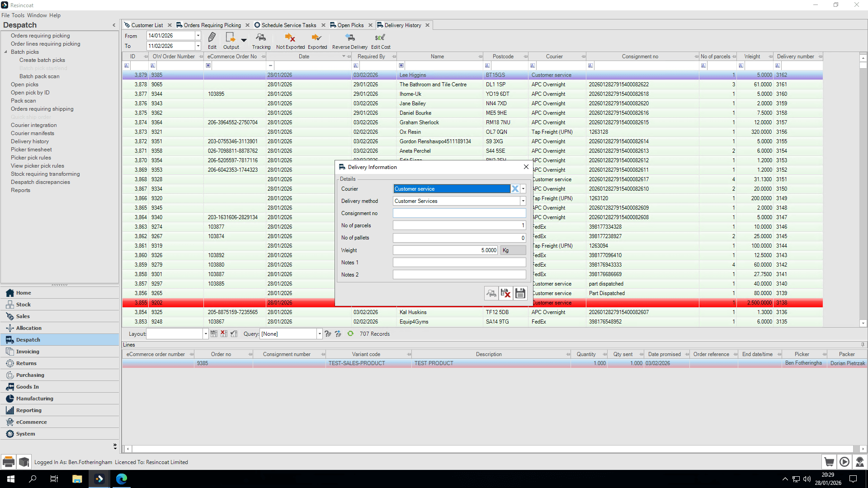The width and height of the screenshot is (868, 488).
Task: Open Courier manifests in Despatch tree
Action: [x=33, y=133]
